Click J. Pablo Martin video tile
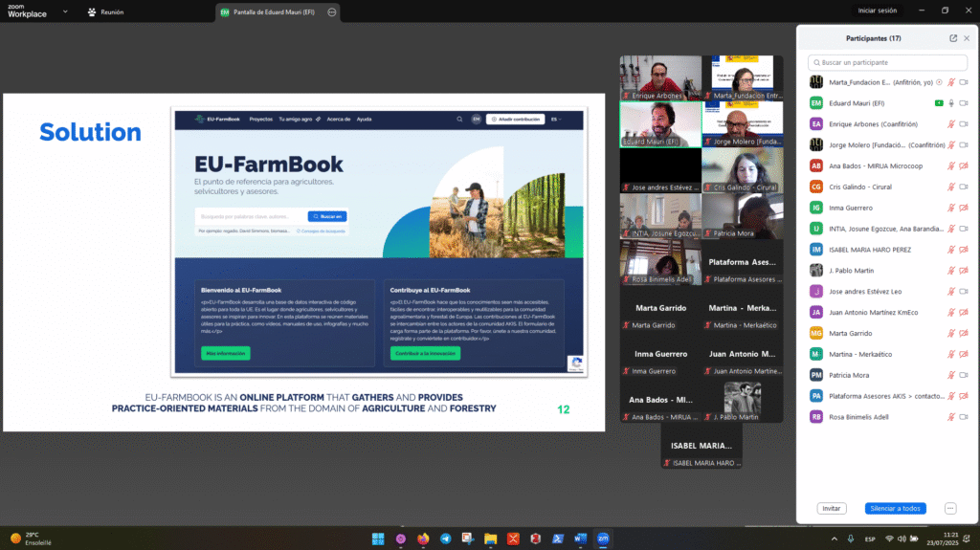980x550 pixels. [x=743, y=400]
